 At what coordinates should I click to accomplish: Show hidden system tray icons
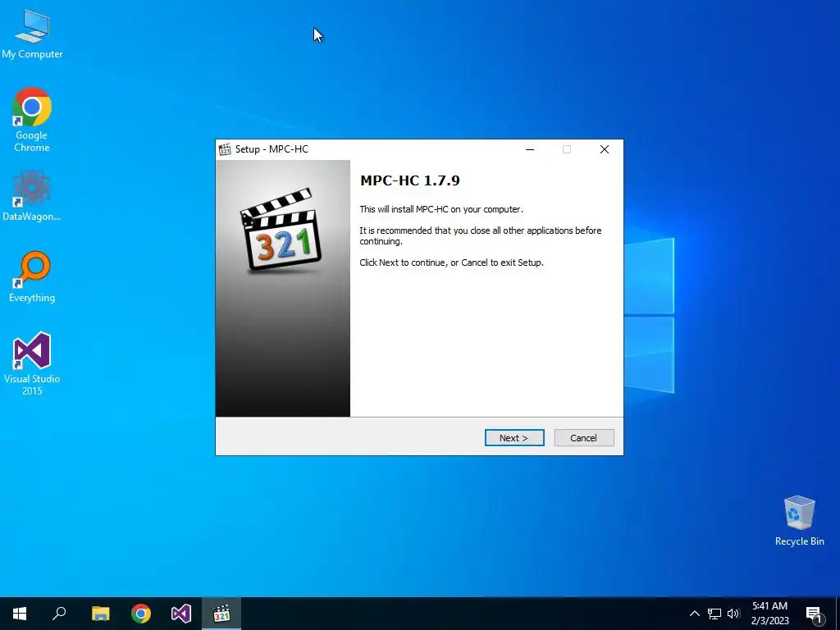tap(694, 614)
